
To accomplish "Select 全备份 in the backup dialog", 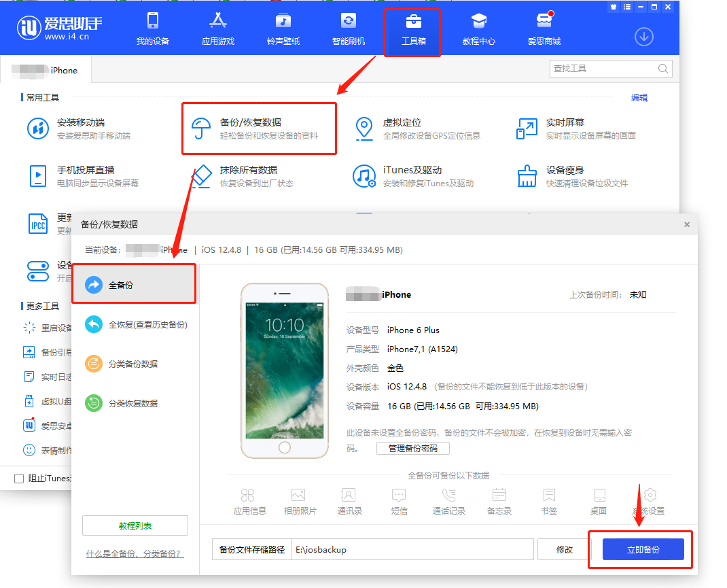I will pos(135,285).
